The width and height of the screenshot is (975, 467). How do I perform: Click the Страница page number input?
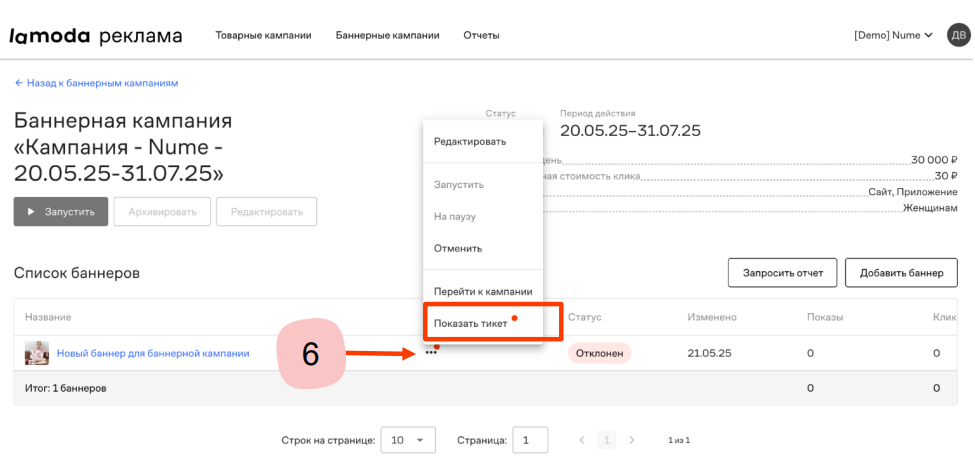point(530,440)
